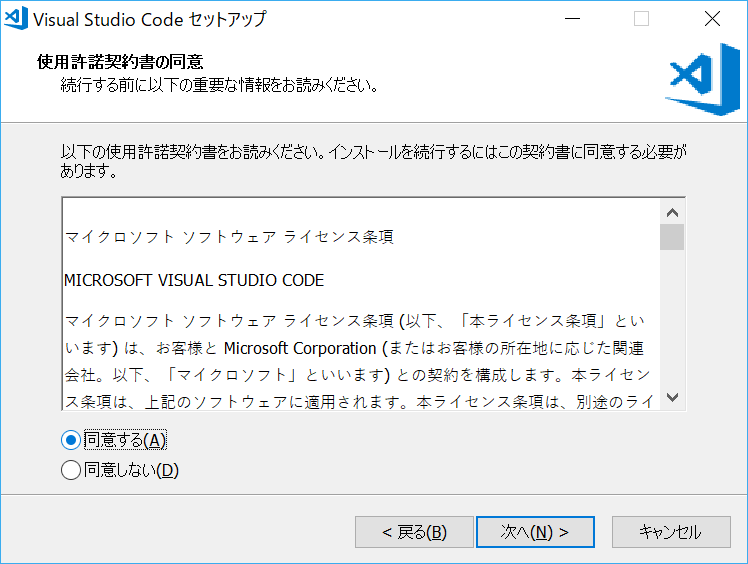Close the Visual Studio Code setup window
748x564 pixels.
coord(712,19)
